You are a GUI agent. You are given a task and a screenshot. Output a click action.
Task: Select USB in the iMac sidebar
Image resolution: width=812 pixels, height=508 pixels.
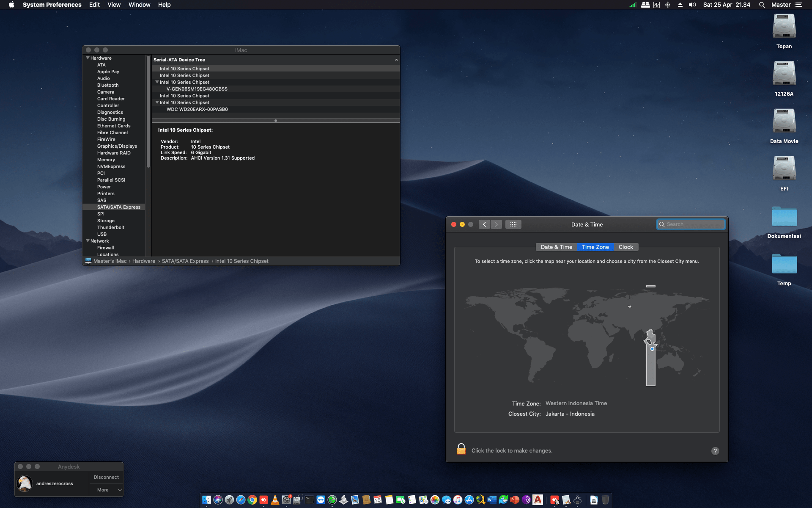coord(102,234)
